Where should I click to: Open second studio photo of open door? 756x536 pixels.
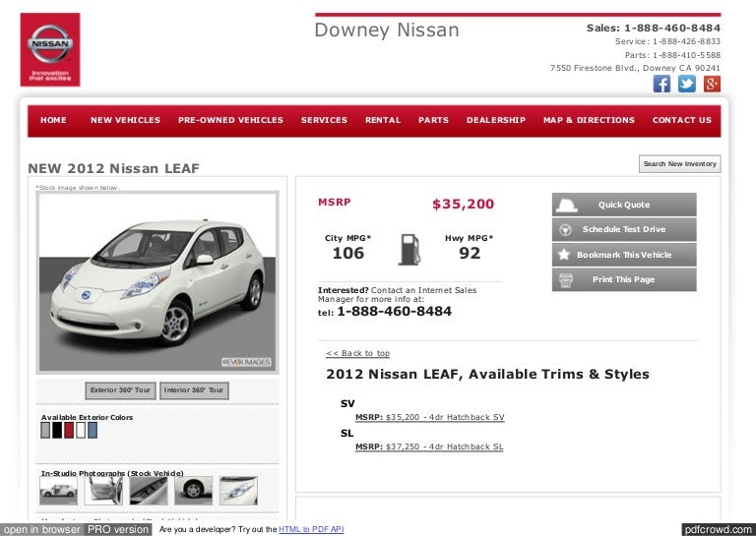103,491
